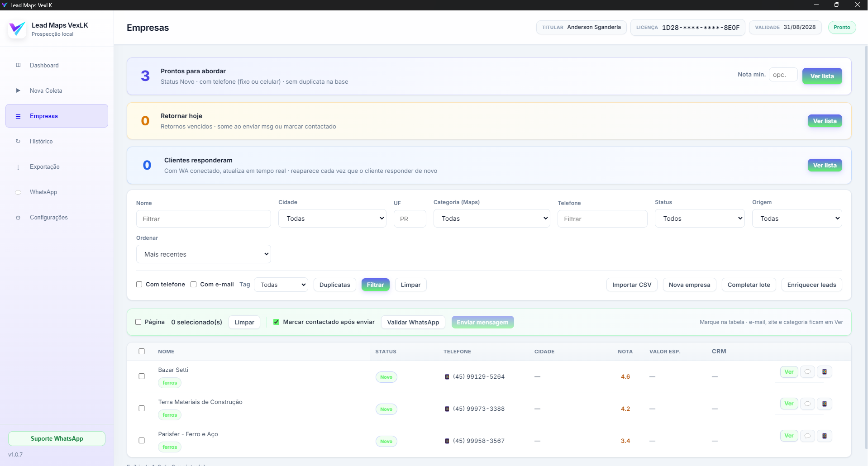Click the gear icon beside Configurações
Image resolution: width=868 pixels, height=466 pixels.
18,218
